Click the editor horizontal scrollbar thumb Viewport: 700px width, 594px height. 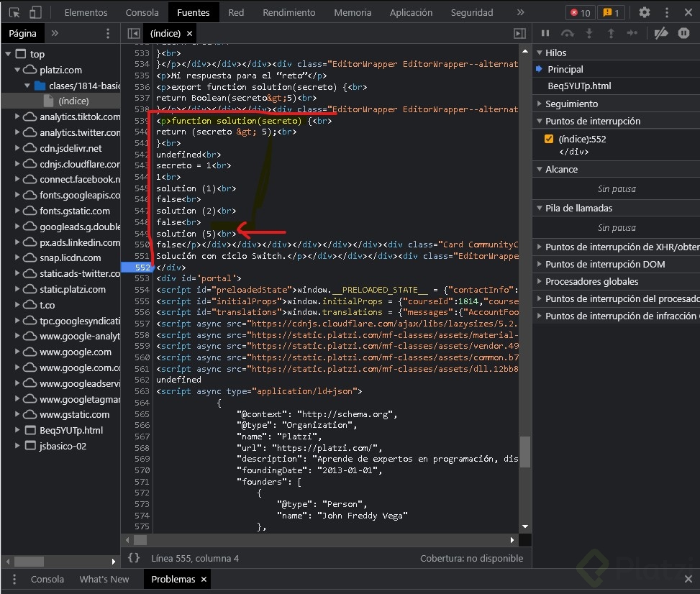click(140, 540)
